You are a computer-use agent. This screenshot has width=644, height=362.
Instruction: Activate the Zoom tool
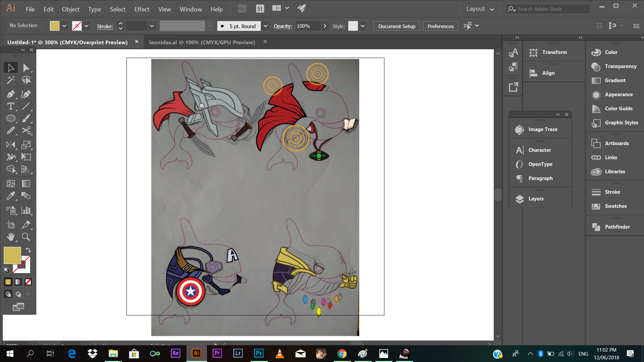pos(26,237)
